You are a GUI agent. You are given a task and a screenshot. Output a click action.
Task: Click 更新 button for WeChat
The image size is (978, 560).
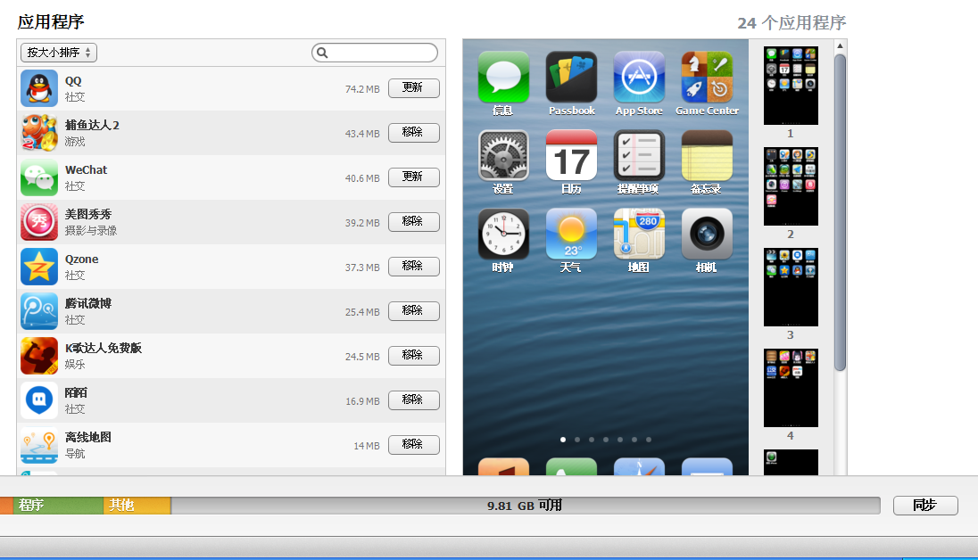tap(413, 177)
